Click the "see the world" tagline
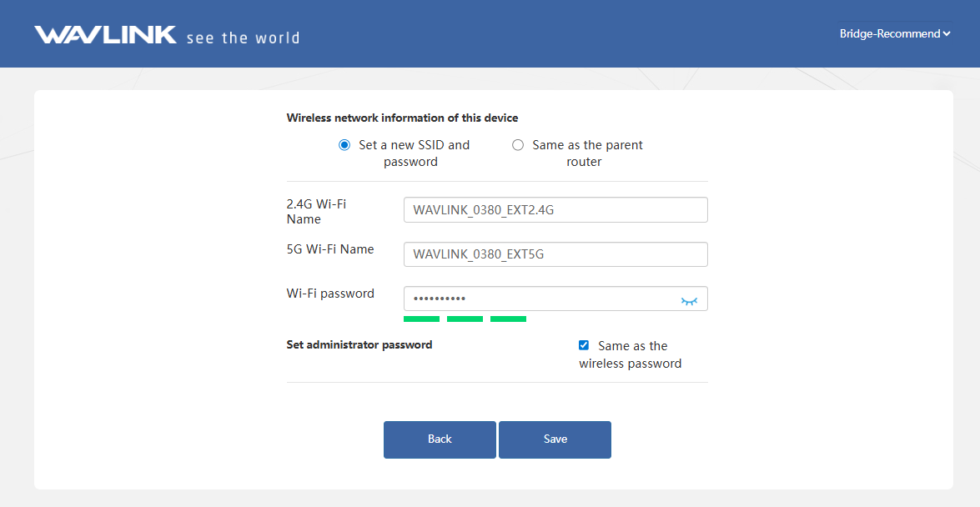 click(243, 38)
